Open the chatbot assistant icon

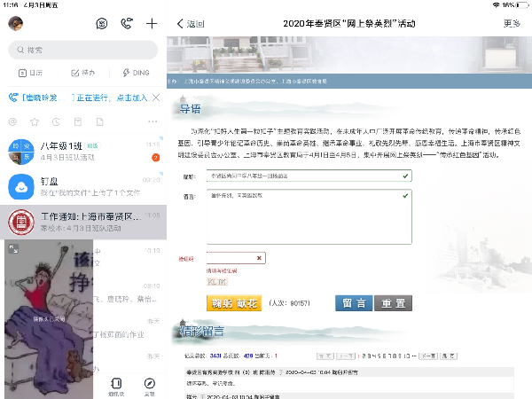tap(101, 23)
